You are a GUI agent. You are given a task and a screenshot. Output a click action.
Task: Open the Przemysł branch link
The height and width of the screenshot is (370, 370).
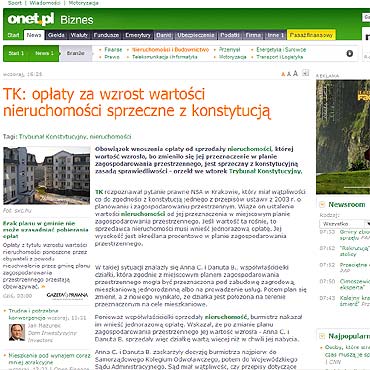[x=229, y=50]
